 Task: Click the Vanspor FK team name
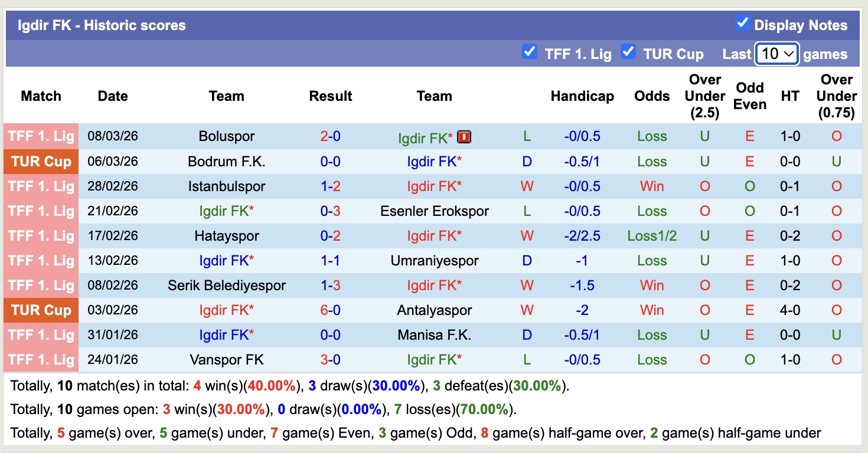pos(227,360)
